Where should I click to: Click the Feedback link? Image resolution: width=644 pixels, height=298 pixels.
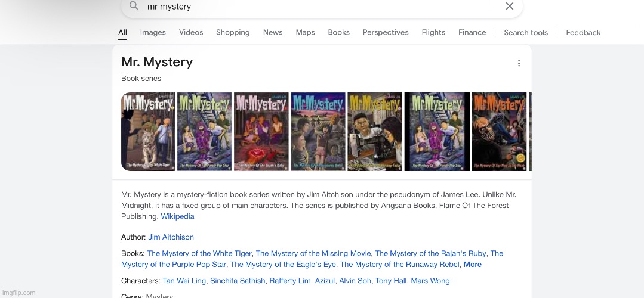coord(583,32)
